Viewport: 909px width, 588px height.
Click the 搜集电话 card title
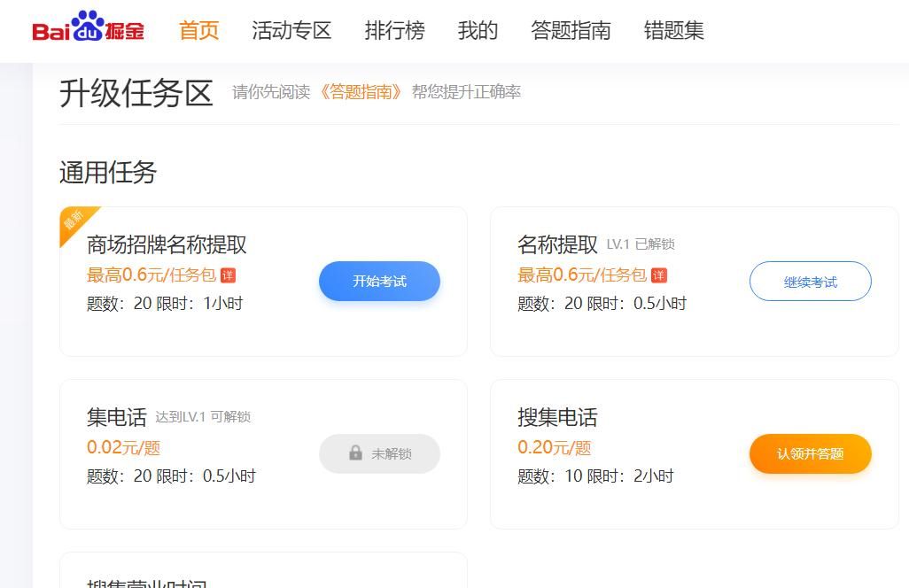[558, 418]
